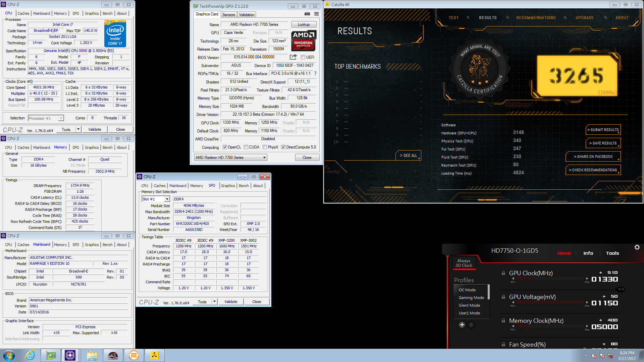Screen dimensions: 644x362
Task: Open Bench tab in SPD CPU-Z window
Action: click(x=244, y=186)
